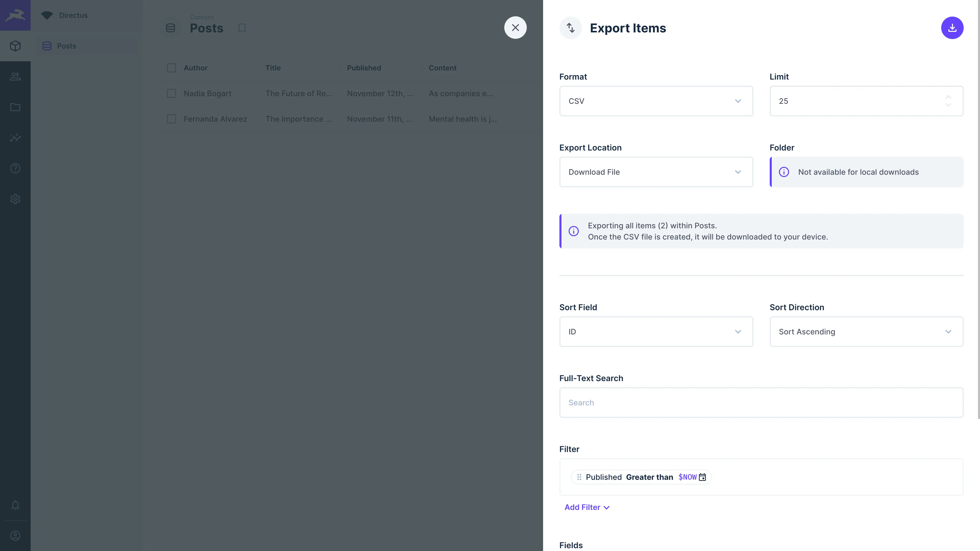Image resolution: width=980 pixels, height=551 pixels.
Task: Click the download export button
Action: coord(952,28)
